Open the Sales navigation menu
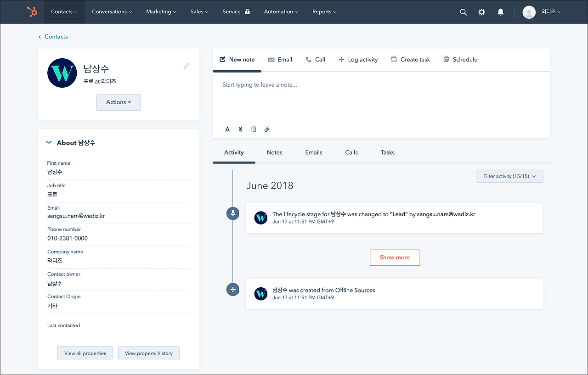 (199, 12)
